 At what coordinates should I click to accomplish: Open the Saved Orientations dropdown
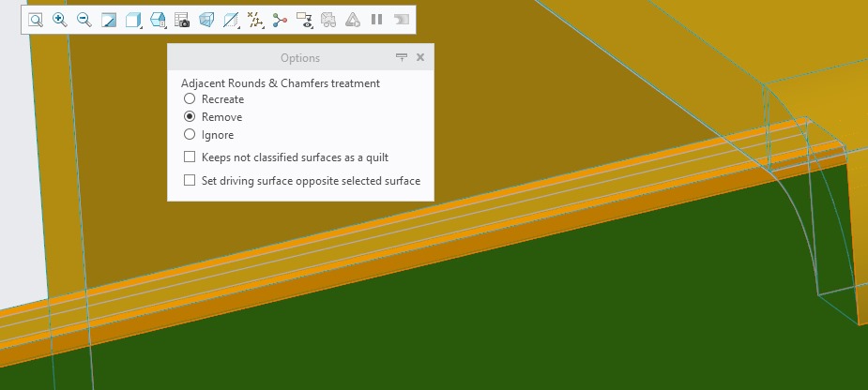pyautogui.click(x=158, y=21)
